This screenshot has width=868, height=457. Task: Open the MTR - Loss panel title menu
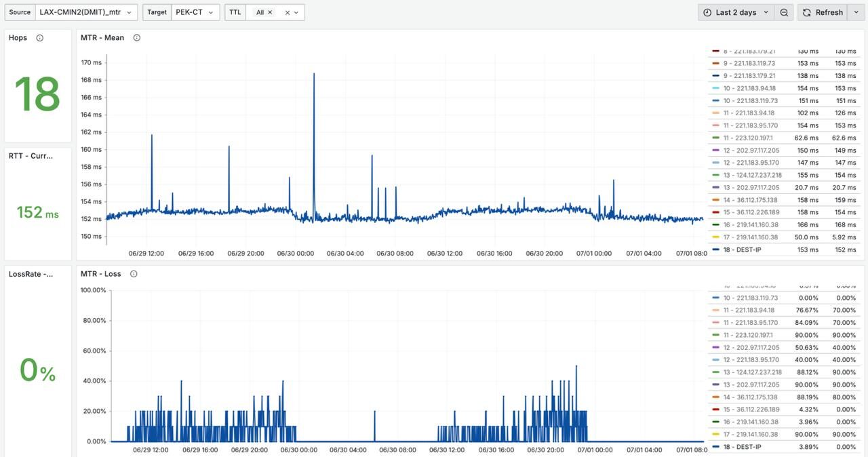coord(100,274)
